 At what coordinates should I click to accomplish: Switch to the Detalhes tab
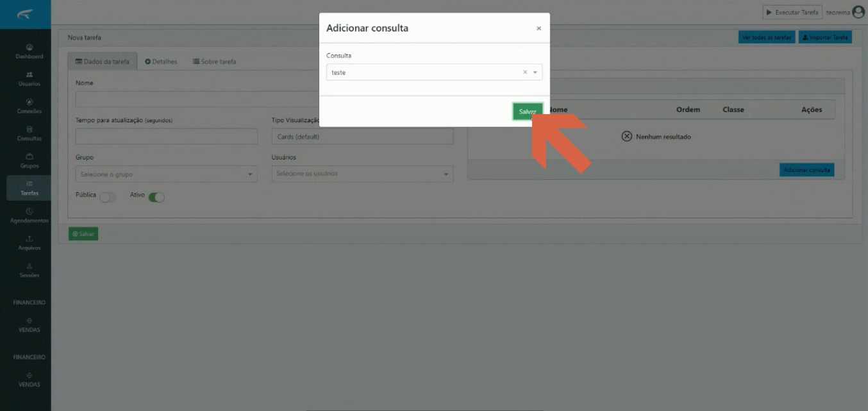point(161,62)
